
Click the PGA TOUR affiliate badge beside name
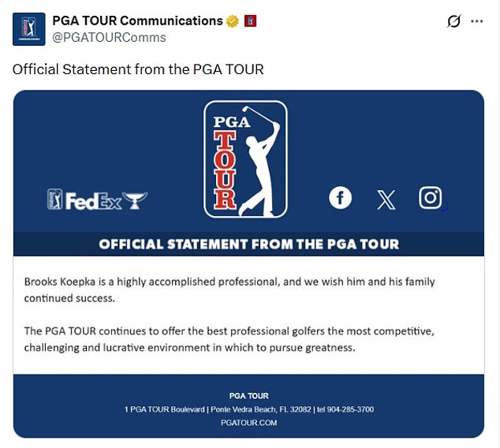point(251,21)
